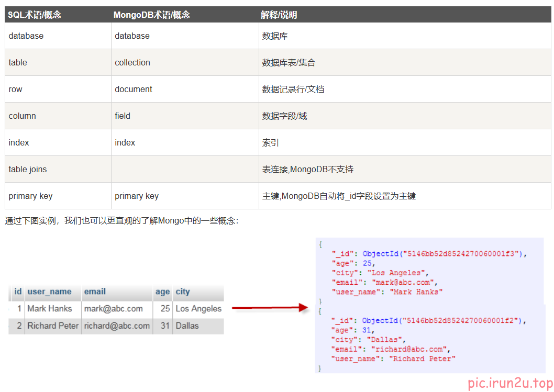Select the "表连接,MongoDB不支持" explanation cell
Image resolution: width=554 pixels, height=392 pixels.
point(307,170)
